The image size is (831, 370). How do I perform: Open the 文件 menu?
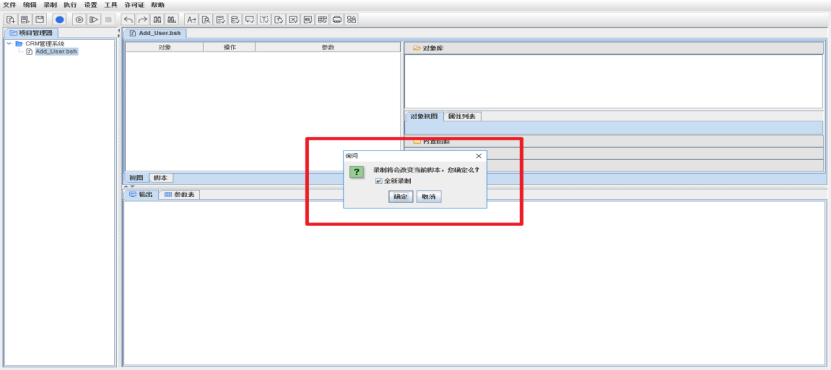click(x=10, y=5)
